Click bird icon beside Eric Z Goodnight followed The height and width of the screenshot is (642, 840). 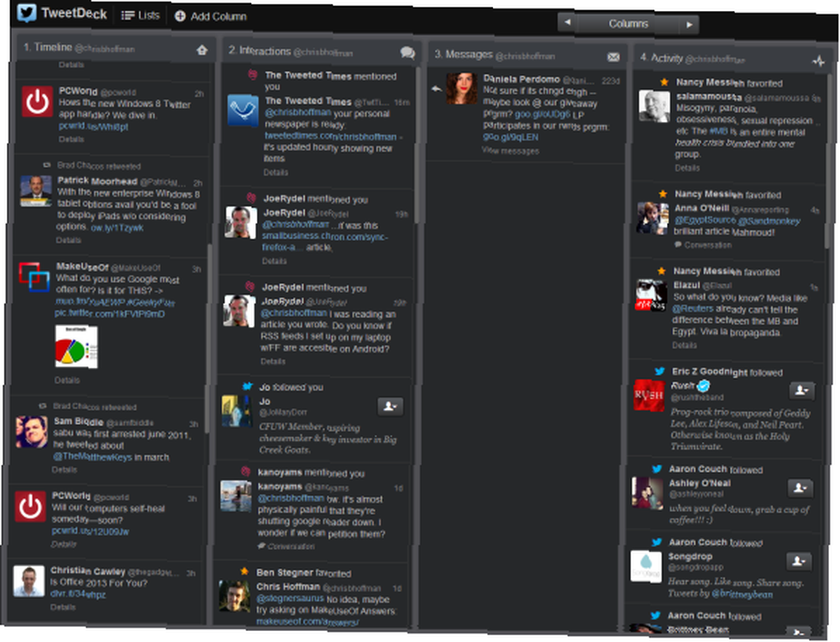[660, 371]
